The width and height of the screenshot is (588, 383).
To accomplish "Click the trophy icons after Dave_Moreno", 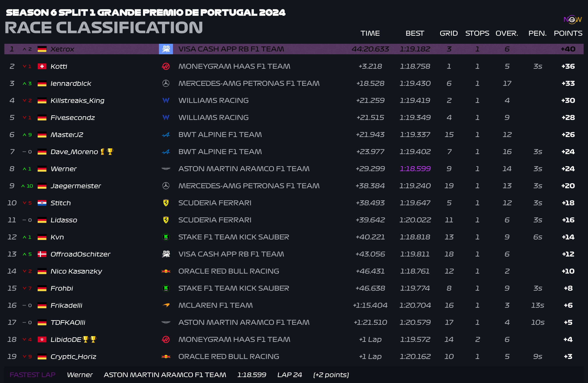I will pyautogui.click(x=107, y=151).
